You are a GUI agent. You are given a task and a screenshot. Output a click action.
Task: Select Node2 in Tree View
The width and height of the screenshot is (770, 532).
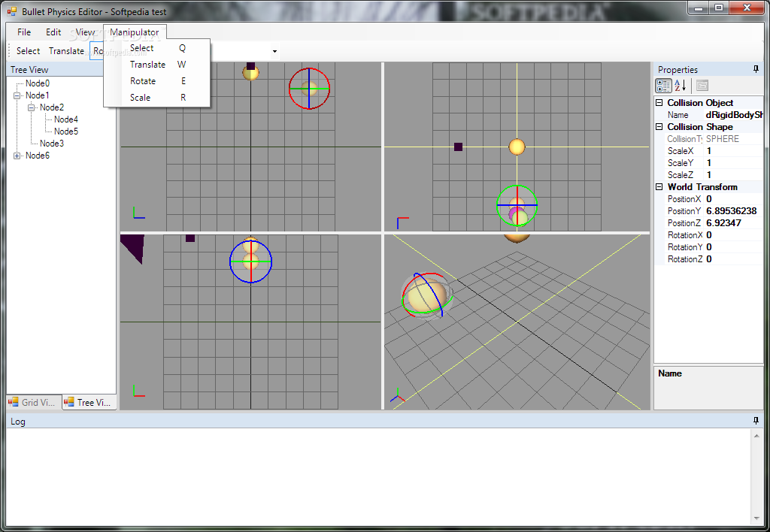click(52, 107)
